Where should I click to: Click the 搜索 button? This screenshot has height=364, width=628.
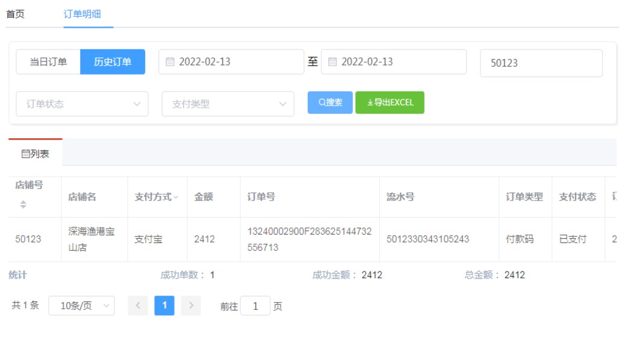coord(330,103)
